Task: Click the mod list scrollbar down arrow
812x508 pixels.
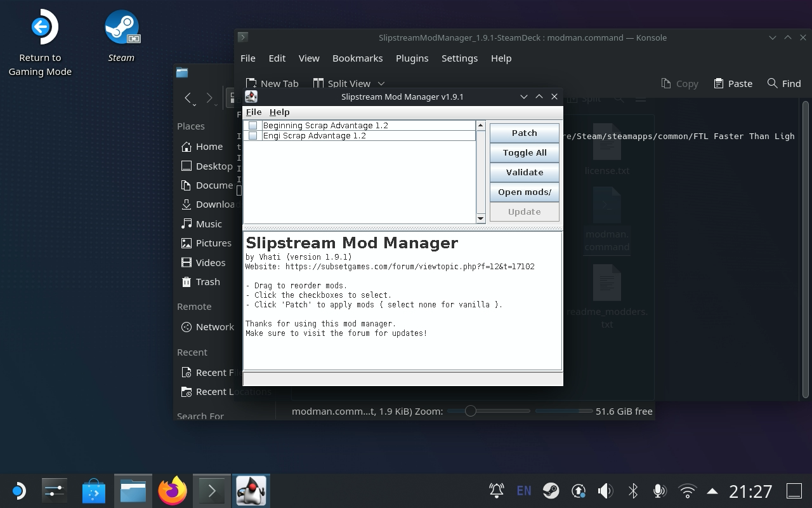Action: coord(480,218)
